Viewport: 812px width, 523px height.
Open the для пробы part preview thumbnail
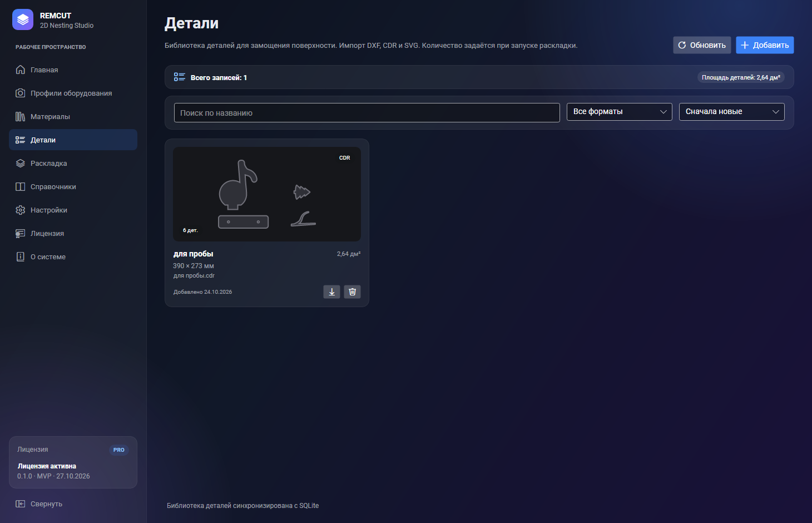pos(267,194)
